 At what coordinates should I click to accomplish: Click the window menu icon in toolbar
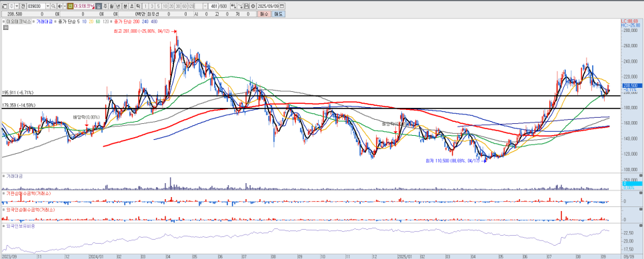pyautogui.click(x=5, y=6)
